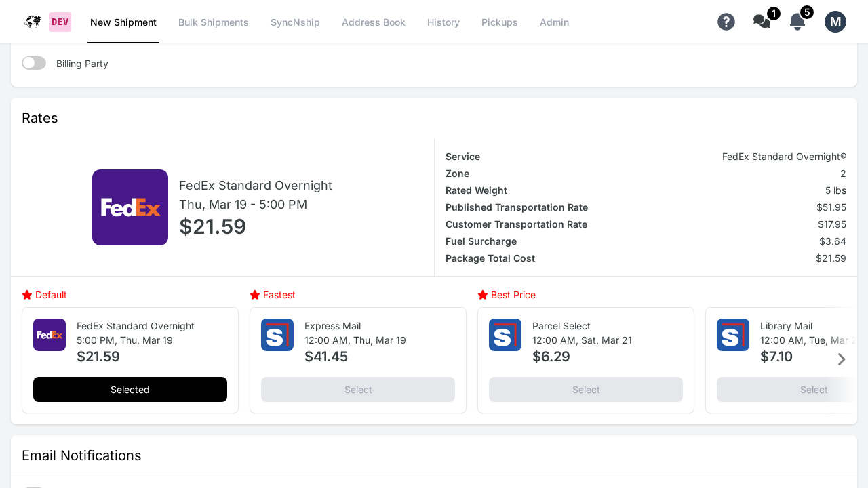The width and height of the screenshot is (868, 488).
Task: Enable the Billing Party toggle
Action: pos(34,62)
